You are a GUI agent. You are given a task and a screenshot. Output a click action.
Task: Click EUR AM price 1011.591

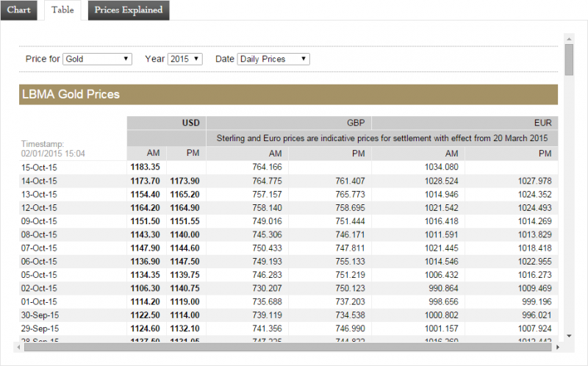[442, 234]
